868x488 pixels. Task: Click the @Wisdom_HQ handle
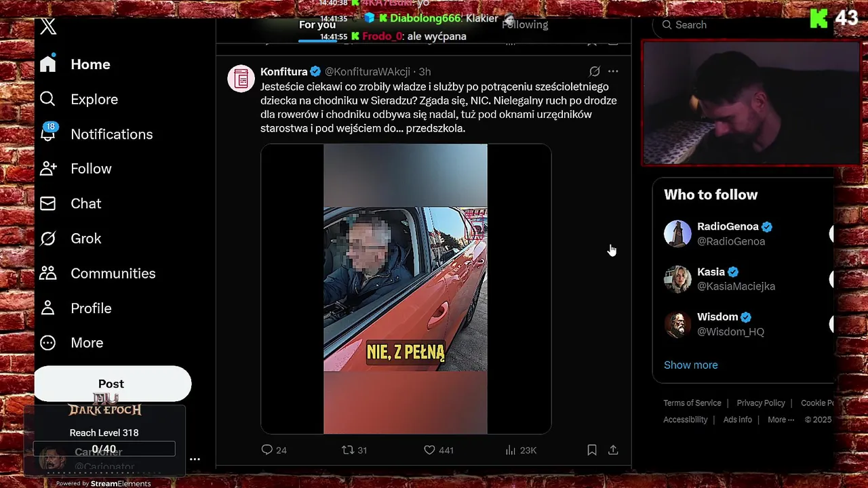[x=730, y=332]
